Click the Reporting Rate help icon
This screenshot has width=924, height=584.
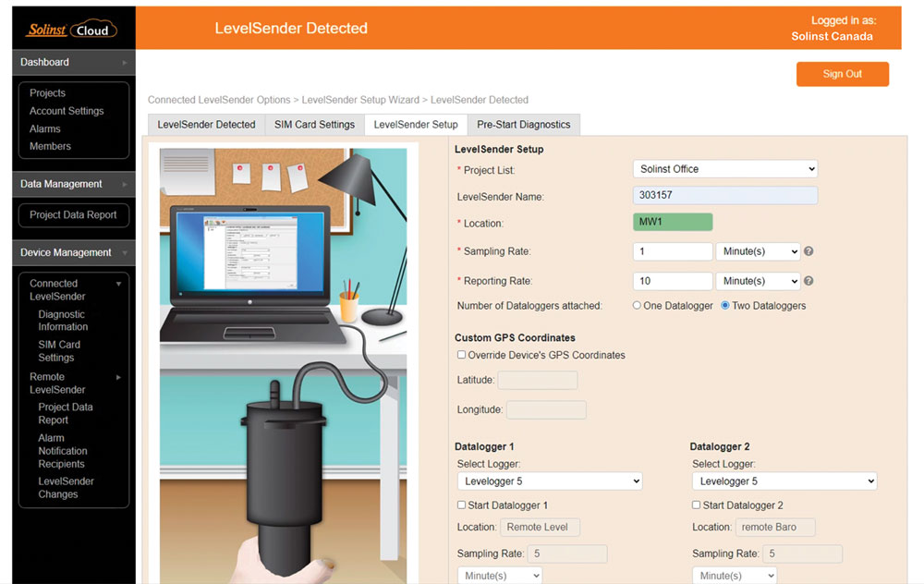click(x=808, y=281)
